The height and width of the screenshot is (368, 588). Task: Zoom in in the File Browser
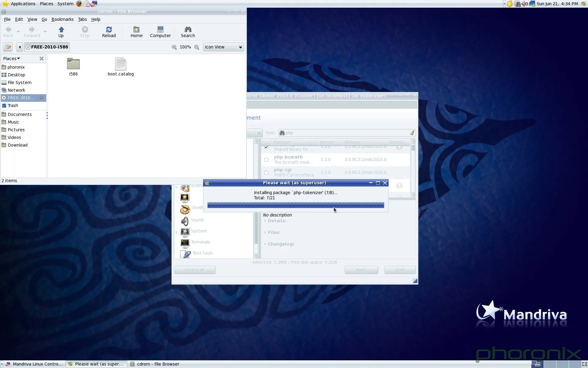coord(197,47)
